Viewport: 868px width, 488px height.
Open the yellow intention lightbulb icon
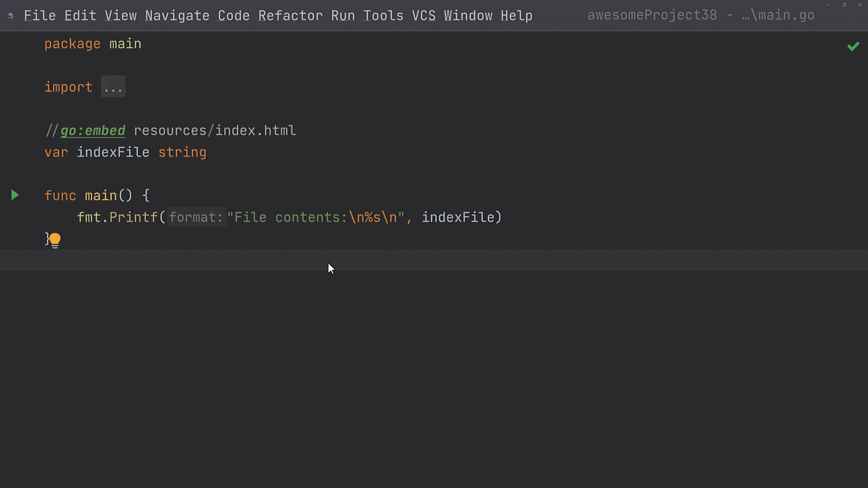pos(54,240)
